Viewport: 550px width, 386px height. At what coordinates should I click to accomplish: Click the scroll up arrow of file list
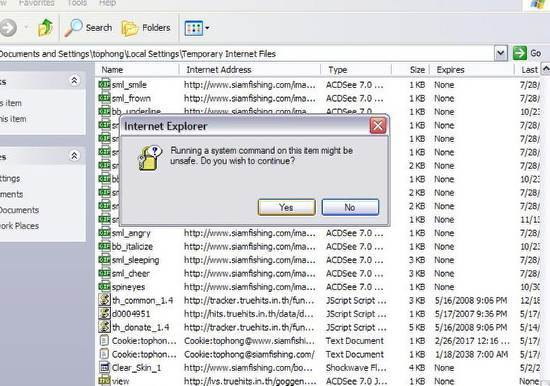click(545, 69)
